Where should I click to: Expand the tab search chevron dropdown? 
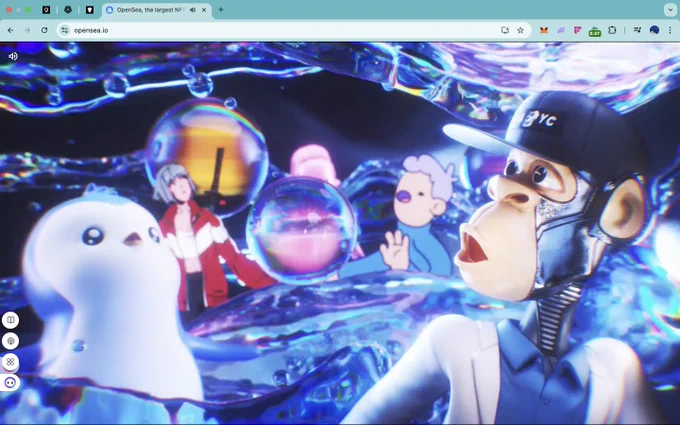[x=670, y=10]
